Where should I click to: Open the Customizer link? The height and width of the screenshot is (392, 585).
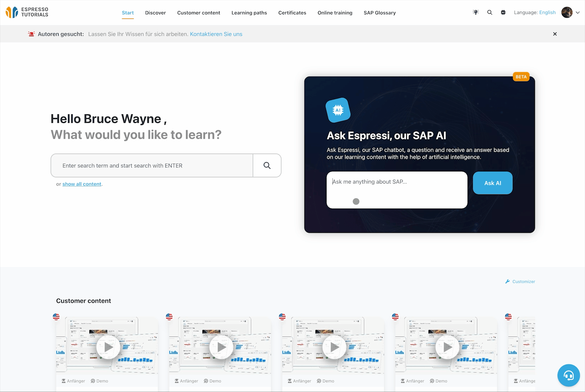click(x=524, y=281)
